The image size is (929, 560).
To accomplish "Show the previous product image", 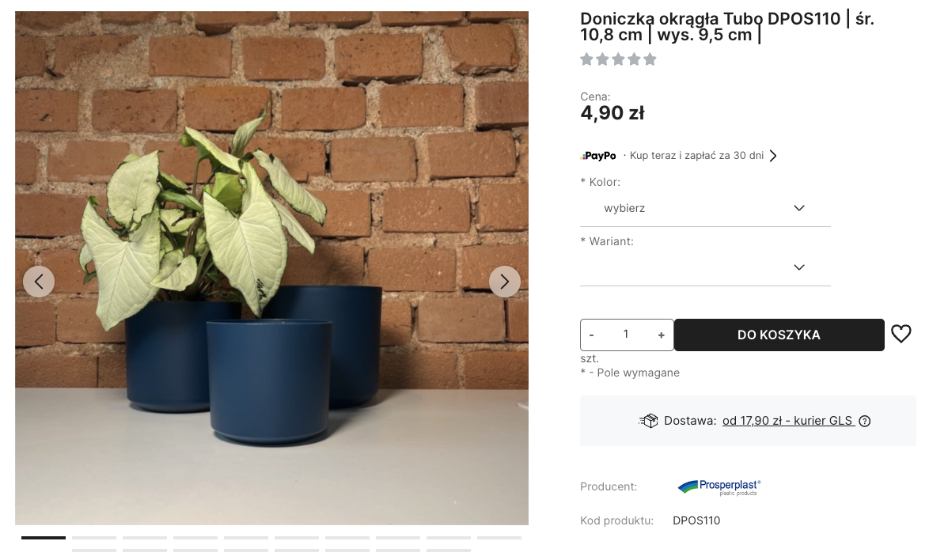I will [x=39, y=282].
